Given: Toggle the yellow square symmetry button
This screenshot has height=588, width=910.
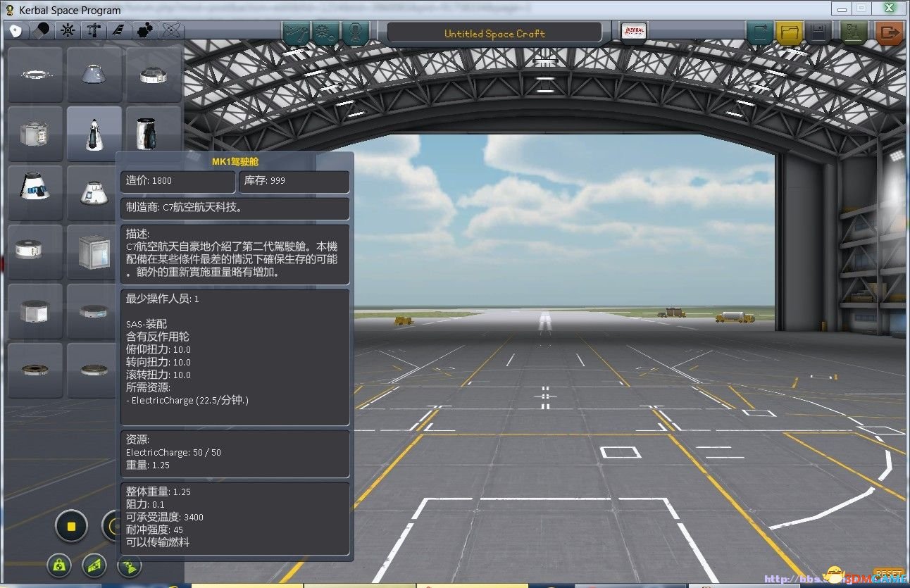Looking at the screenshot, I should pyautogui.click(x=71, y=526).
